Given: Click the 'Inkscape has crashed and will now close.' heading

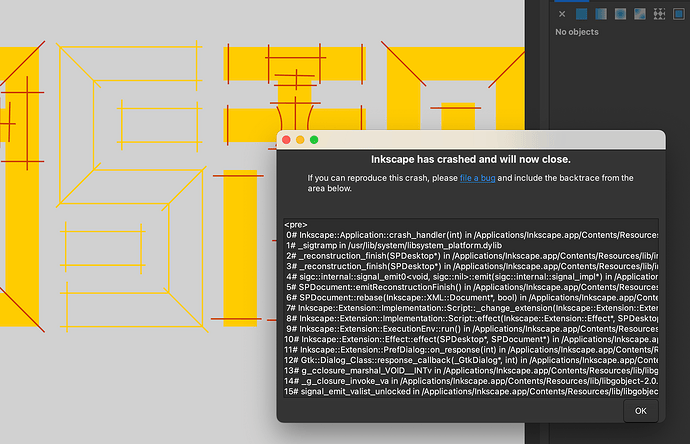Looking at the screenshot, I should click(470, 159).
